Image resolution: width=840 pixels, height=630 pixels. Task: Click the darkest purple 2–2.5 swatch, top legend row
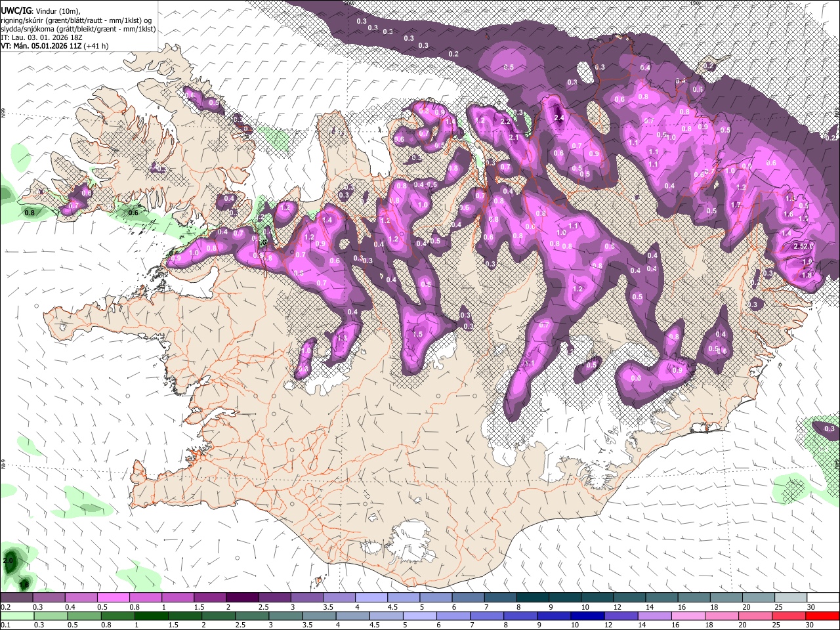241,598
